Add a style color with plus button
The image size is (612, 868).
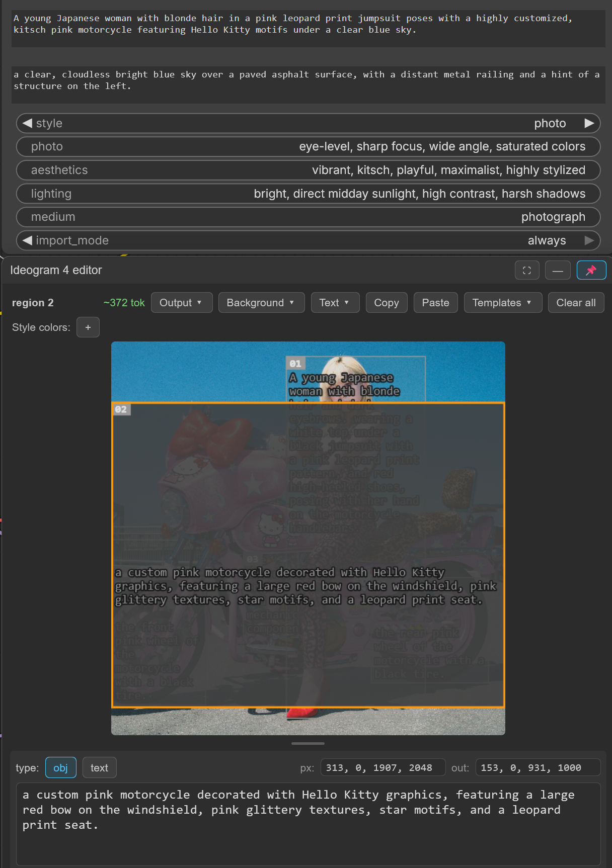pos(88,327)
